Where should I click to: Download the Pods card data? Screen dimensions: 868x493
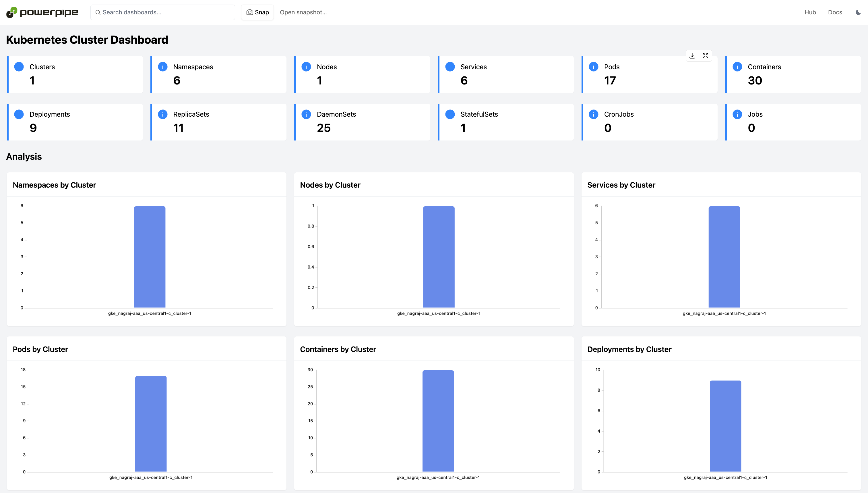point(692,56)
